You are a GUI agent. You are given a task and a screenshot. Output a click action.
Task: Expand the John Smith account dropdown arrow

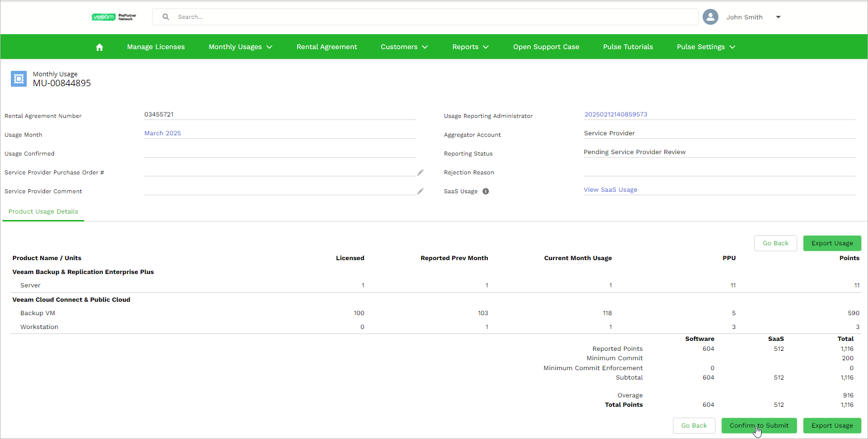[x=778, y=17]
